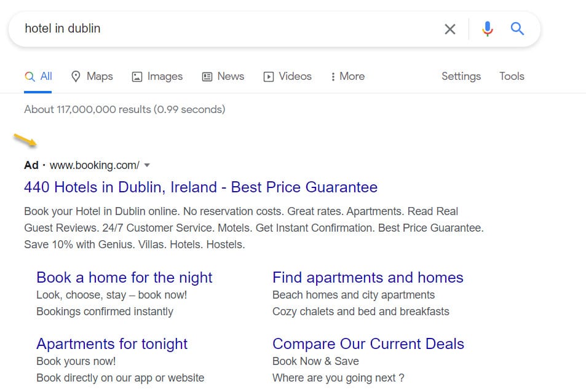Viewport: 586px width, 392px height.
Task: Click the blue magnifier search button
Action: tap(517, 28)
